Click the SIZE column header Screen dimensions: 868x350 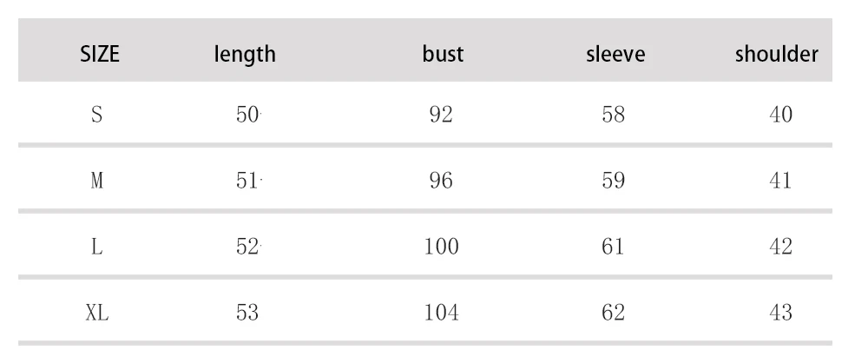100,54
